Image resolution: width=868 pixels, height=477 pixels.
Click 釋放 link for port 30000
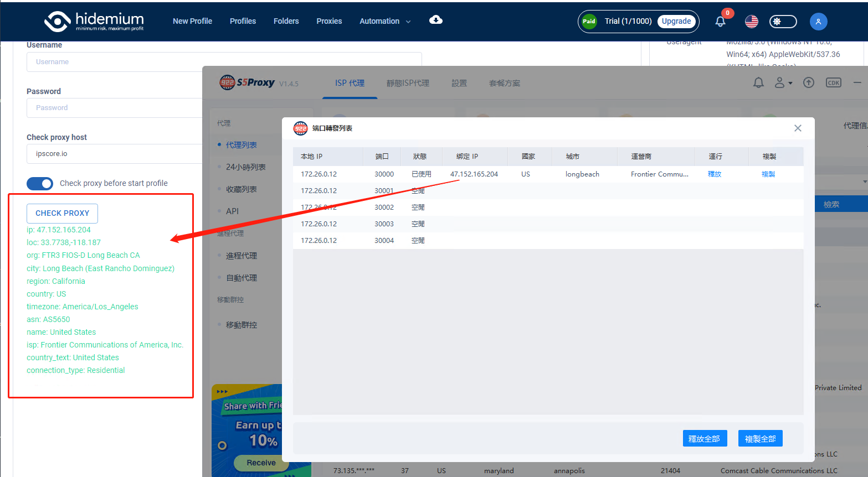click(x=715, y=174)
